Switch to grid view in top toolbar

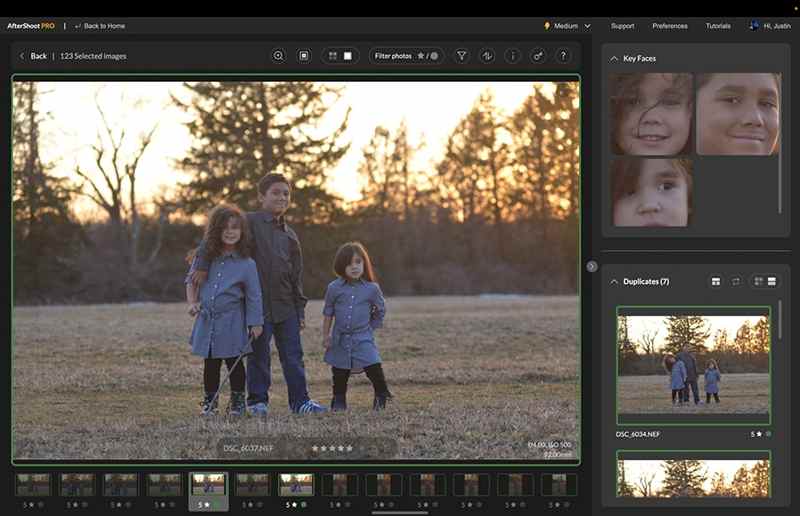[x=333, y=56]
